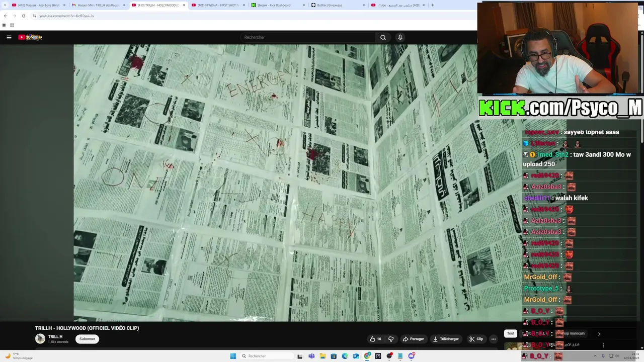Open the tab search dropdown arrow
This screenshot has width=644, height=362.
tap(5, 5)
